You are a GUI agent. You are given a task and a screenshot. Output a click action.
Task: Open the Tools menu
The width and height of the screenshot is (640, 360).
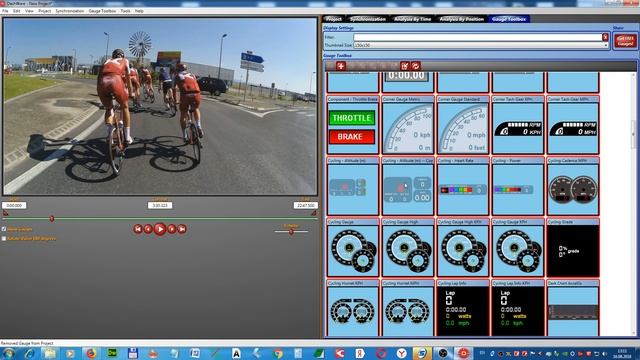click(x=125, y=11)
